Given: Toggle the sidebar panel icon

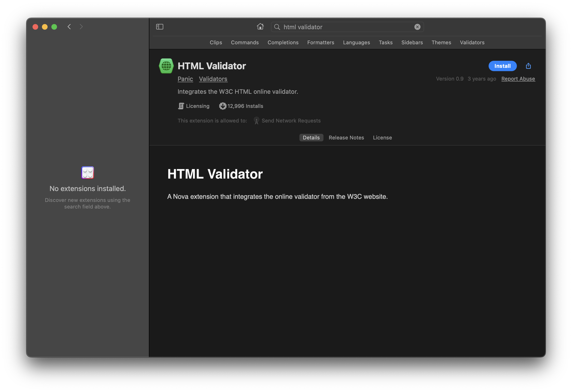Looking at the screenshot, I should (x=160, y=27).
